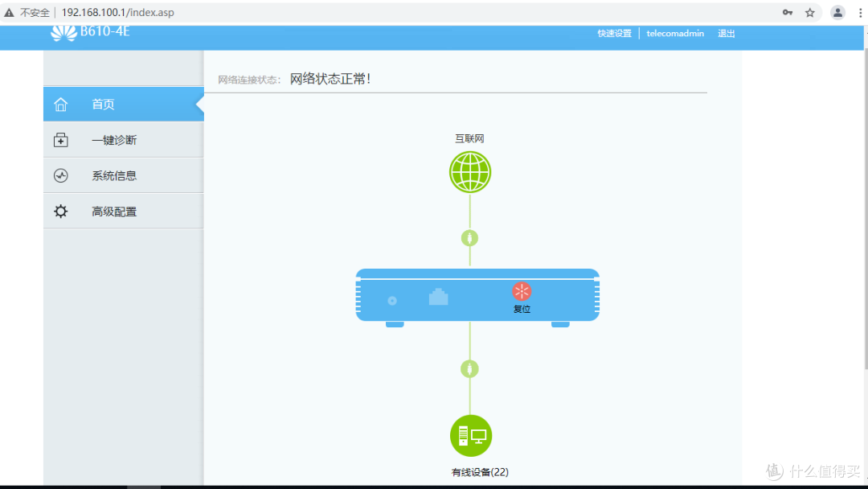Click the gauge icon beside 系统信息
The height and width of the screenshot is (489, 868).
pos(60,175)
